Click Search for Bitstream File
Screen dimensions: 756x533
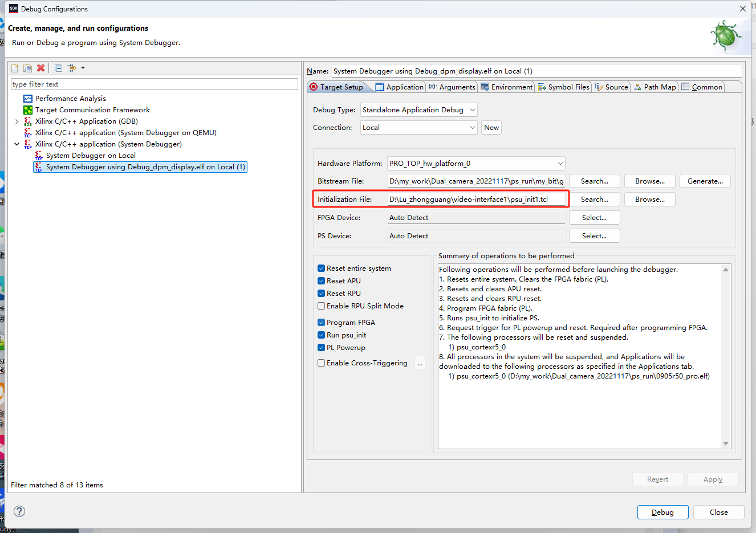[595, 181]
